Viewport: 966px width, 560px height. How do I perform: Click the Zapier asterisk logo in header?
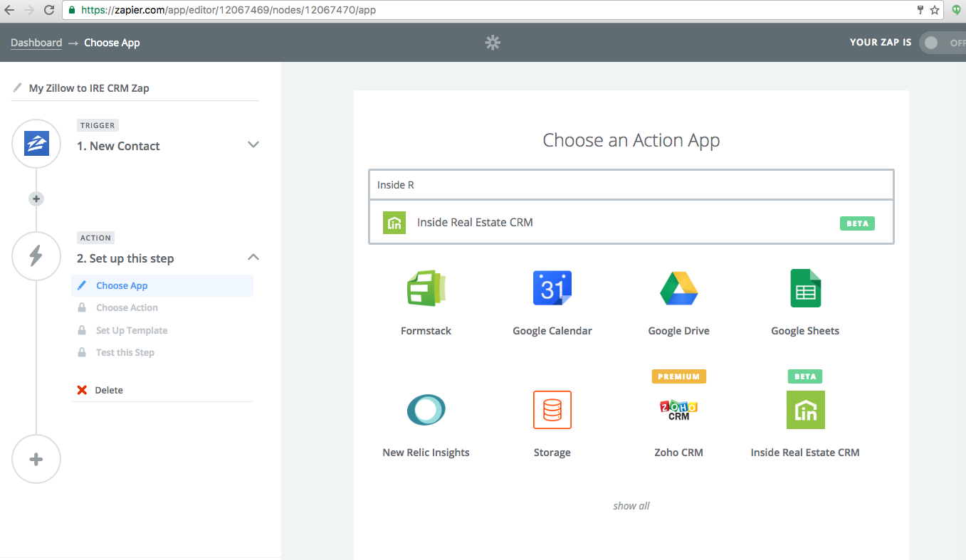493,43
